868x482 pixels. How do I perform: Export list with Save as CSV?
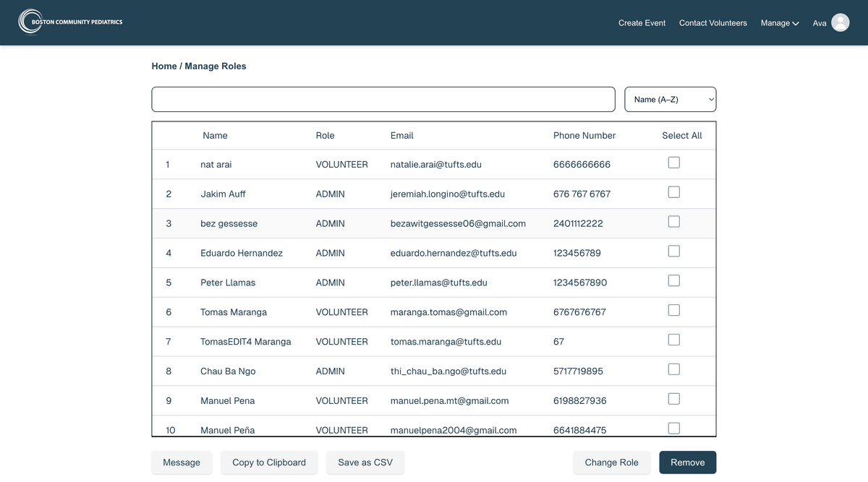pos(365,462)
